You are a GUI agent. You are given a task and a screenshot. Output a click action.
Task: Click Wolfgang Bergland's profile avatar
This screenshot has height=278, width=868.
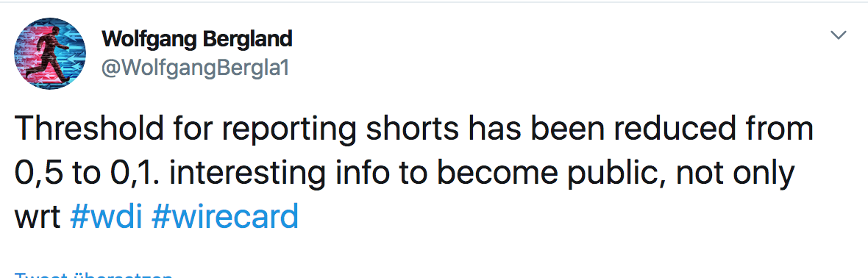click(x=49, y=54)
